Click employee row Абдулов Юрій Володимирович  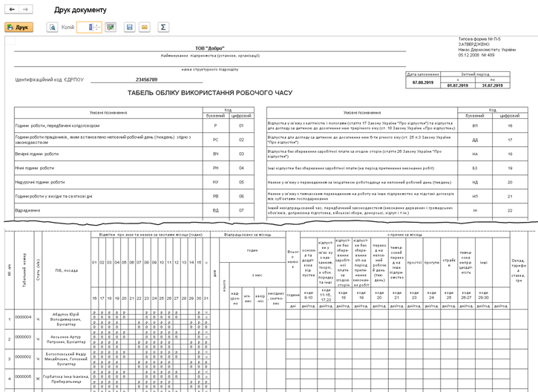click(x=64, y=318)
